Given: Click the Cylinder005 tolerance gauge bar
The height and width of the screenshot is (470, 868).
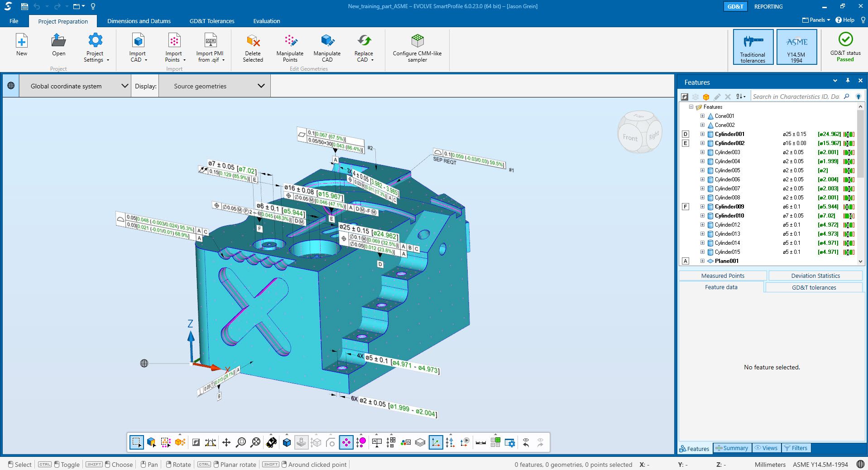Looking at the screenshot, I should click(x=849, y=170).
